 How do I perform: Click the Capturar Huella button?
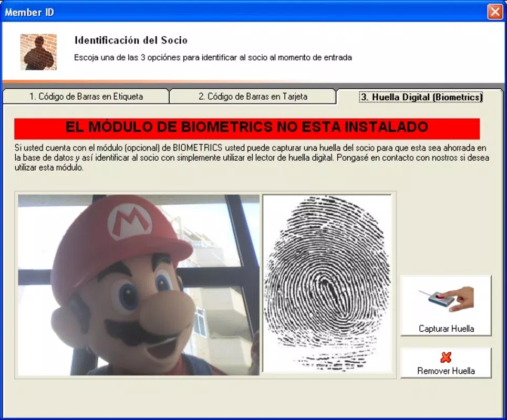(446, 306)
